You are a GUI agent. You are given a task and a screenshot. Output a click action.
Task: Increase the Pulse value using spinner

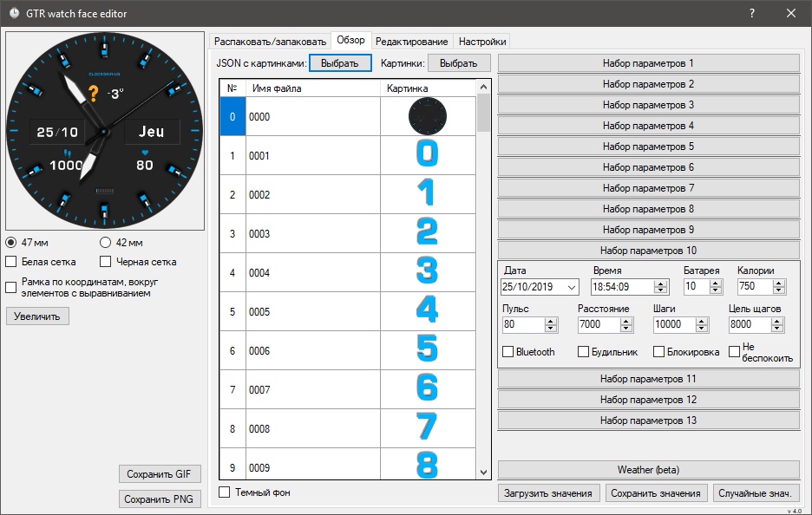(551, 321)
